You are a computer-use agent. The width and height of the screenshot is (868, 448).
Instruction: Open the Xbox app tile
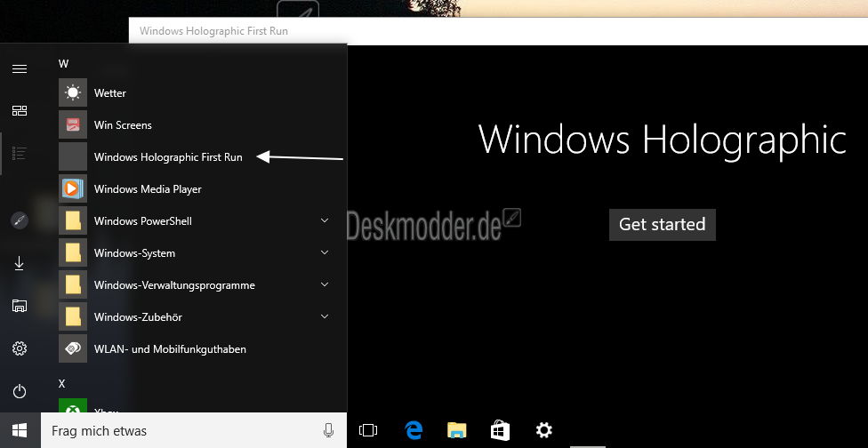tap(73, 405)
